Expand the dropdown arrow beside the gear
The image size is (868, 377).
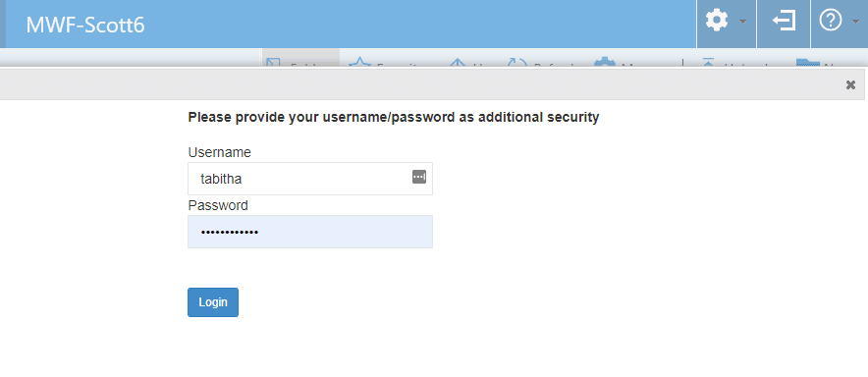point(743,23)
